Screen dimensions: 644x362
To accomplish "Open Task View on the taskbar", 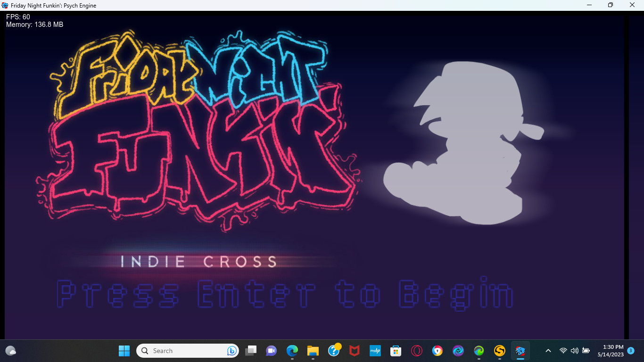I will pyautogui.click(x=251, y=351).
